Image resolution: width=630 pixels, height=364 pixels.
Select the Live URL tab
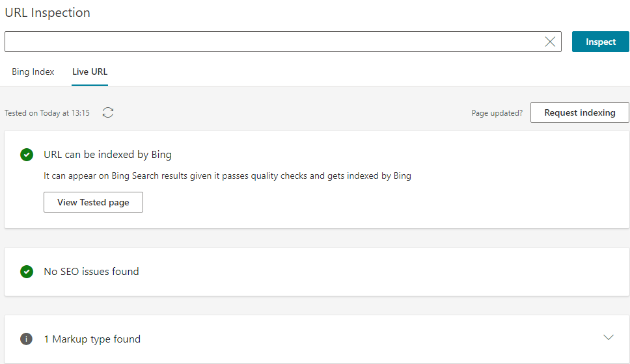click(x=90, y=72)
